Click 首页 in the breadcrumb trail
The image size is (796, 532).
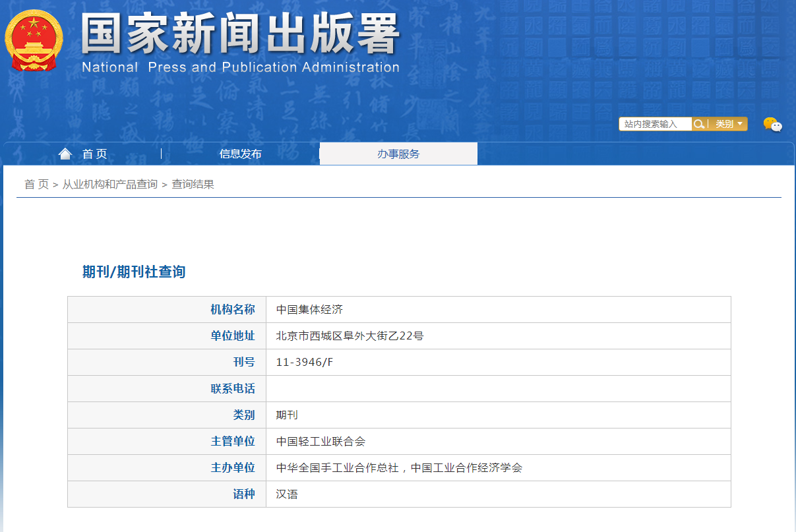(x=36, y=185)
